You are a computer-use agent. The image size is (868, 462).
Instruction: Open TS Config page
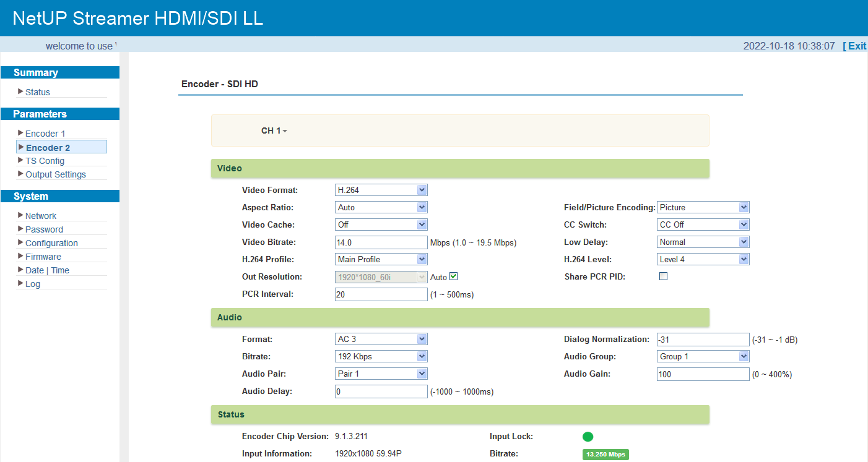click(x=45, y=161)
